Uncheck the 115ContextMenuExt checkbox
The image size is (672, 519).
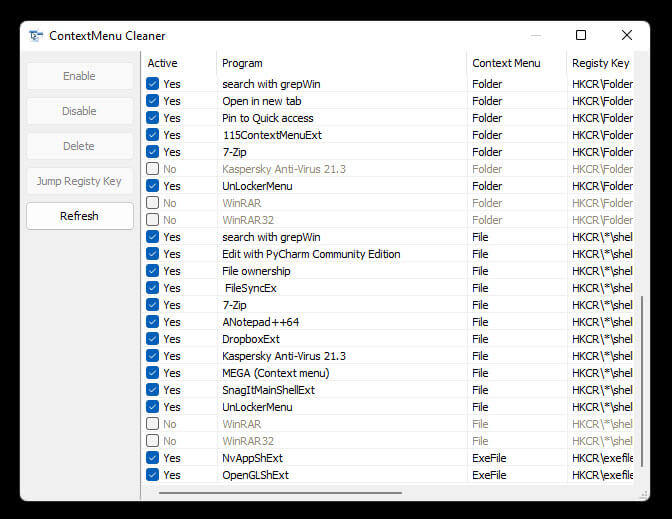tap(153, 135)
